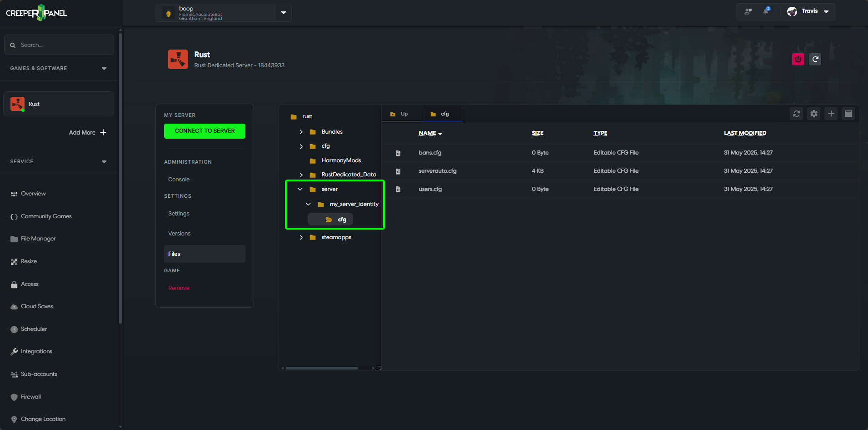Click the notification bell icon

[x=766, y=11]
